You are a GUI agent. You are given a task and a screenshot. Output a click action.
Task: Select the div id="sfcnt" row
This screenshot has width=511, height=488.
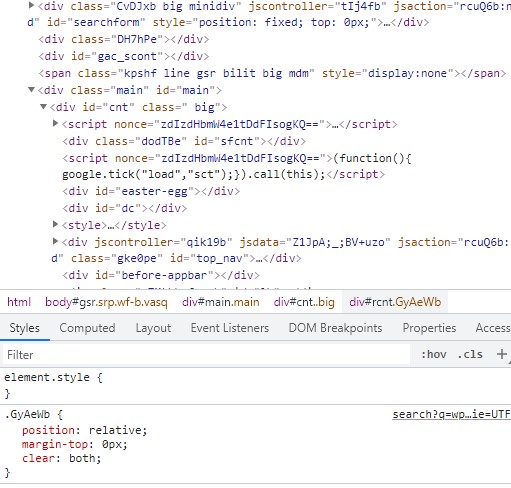pos(184,141)
